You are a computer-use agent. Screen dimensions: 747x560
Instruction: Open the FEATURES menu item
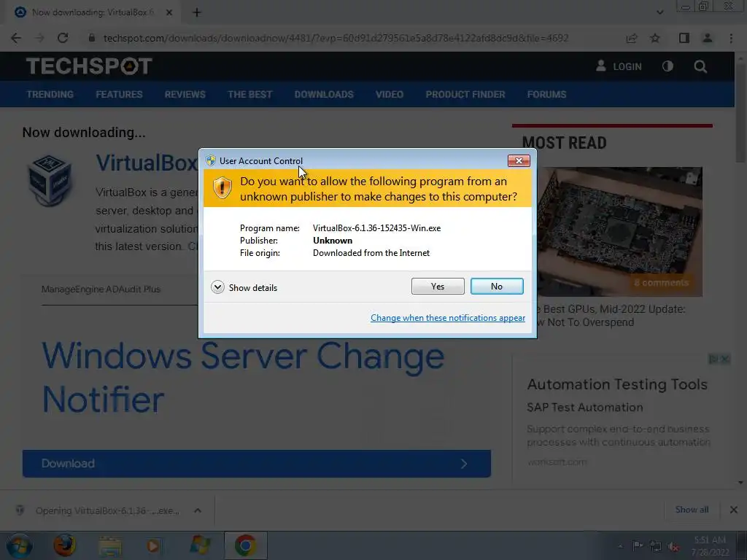click(x=119, y=94)
